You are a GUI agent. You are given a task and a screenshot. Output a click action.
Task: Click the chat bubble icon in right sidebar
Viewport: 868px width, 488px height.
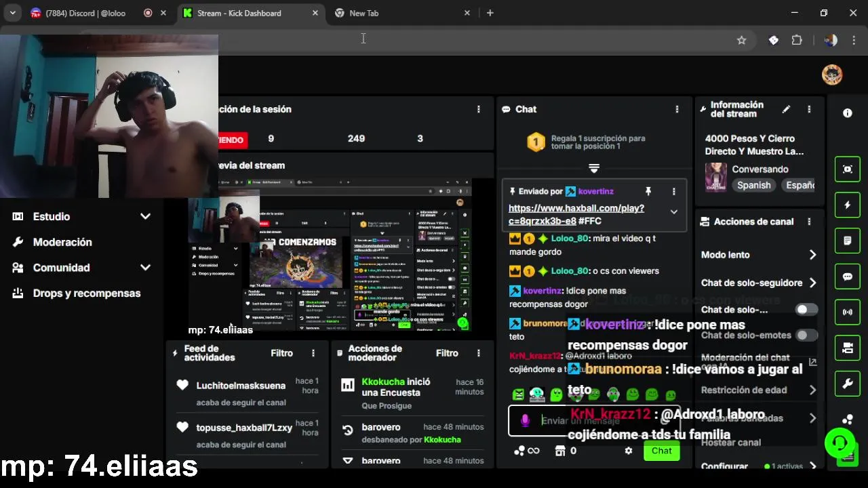[847, 277]
